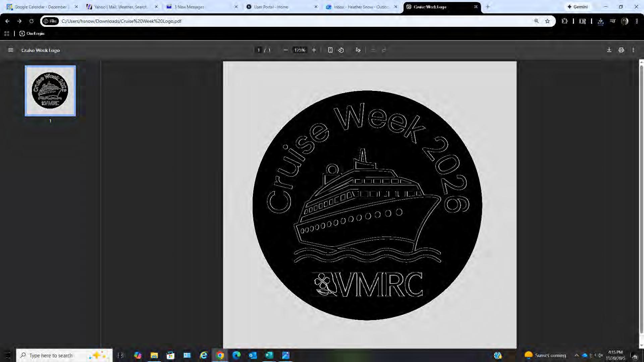Image resolution: width=644 pixels, height=362 pixels.
Task: Click the PDF zoom in plus button
Action: tap(314, 50)
